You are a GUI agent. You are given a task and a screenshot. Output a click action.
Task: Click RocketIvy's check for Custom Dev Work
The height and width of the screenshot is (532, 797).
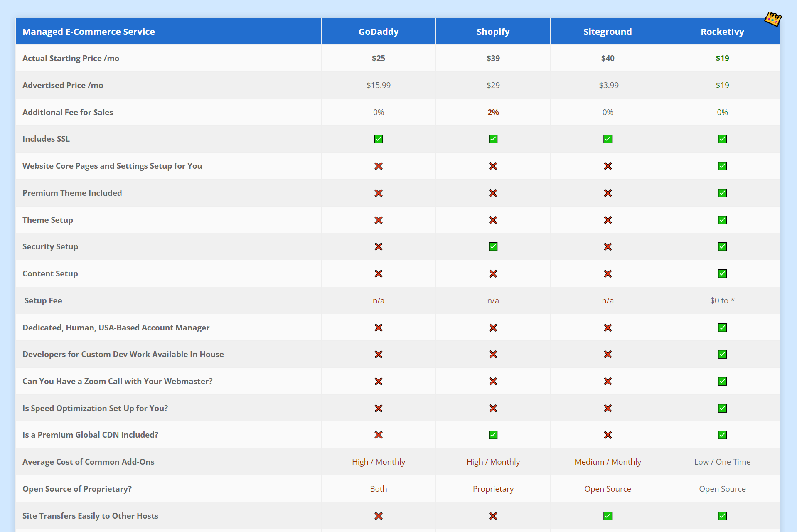click(723, 355)
